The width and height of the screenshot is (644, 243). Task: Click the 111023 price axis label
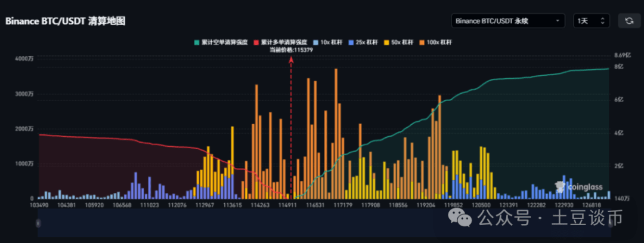[149, 205]
